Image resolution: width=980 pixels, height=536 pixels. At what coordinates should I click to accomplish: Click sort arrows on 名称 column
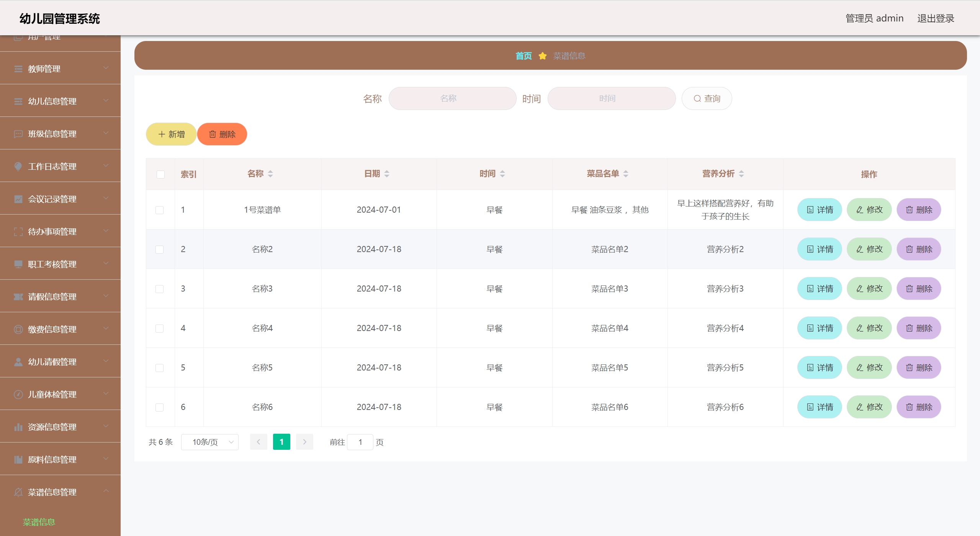pos(270,174)
